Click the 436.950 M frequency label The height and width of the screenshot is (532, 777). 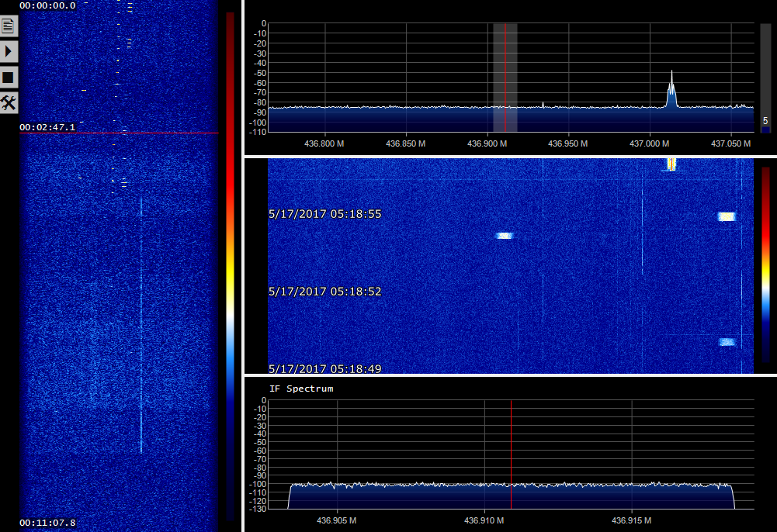point(568,143)
